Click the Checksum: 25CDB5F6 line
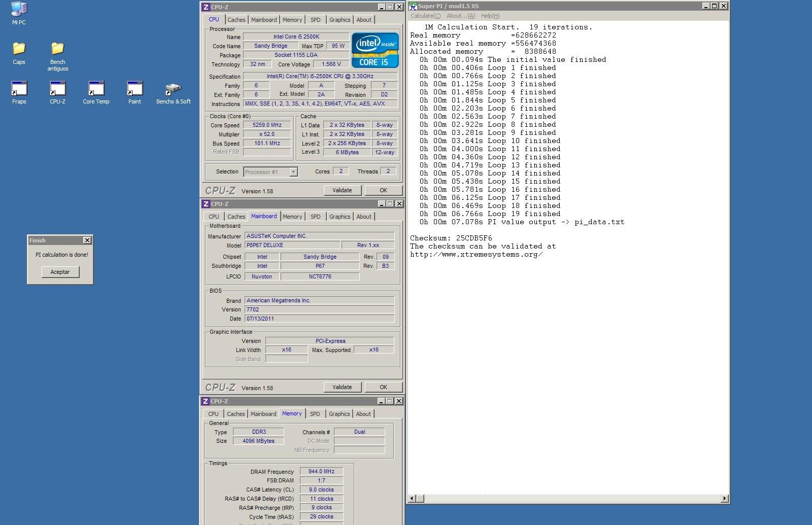 (451, 238)
